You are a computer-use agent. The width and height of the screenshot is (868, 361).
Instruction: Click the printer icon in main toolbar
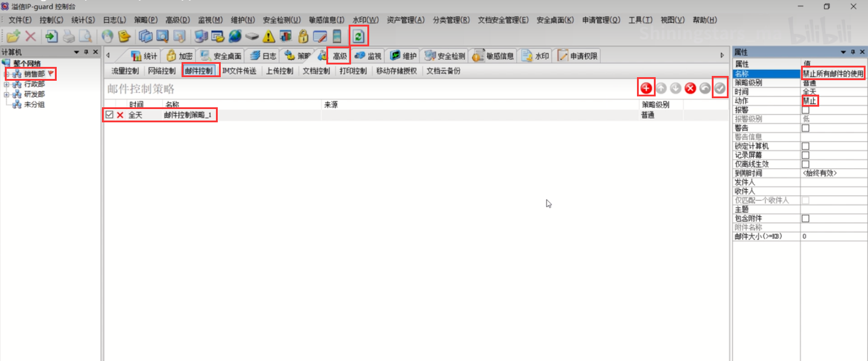pyautogui.click(x=69, y=36)
